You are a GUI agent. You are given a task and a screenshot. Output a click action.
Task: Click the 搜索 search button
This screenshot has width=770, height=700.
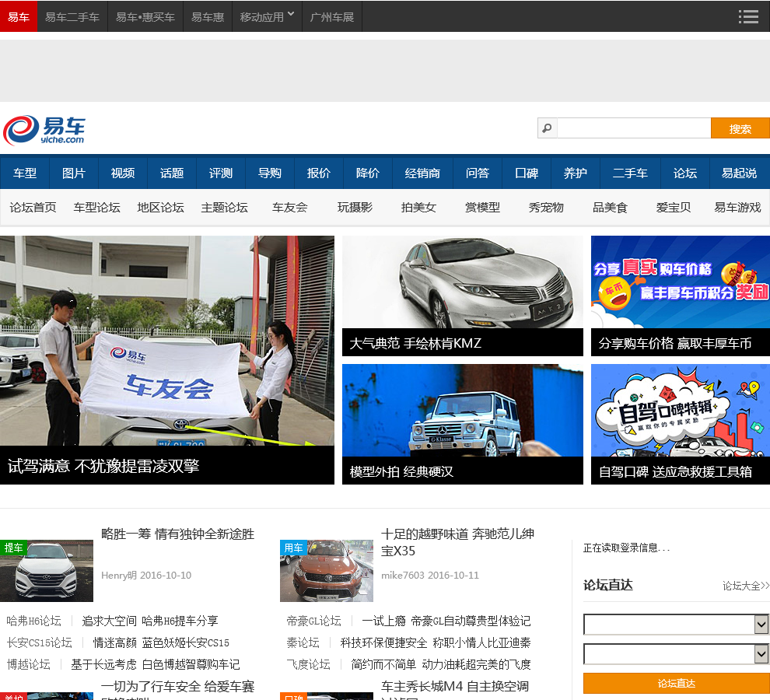[740, 128]
